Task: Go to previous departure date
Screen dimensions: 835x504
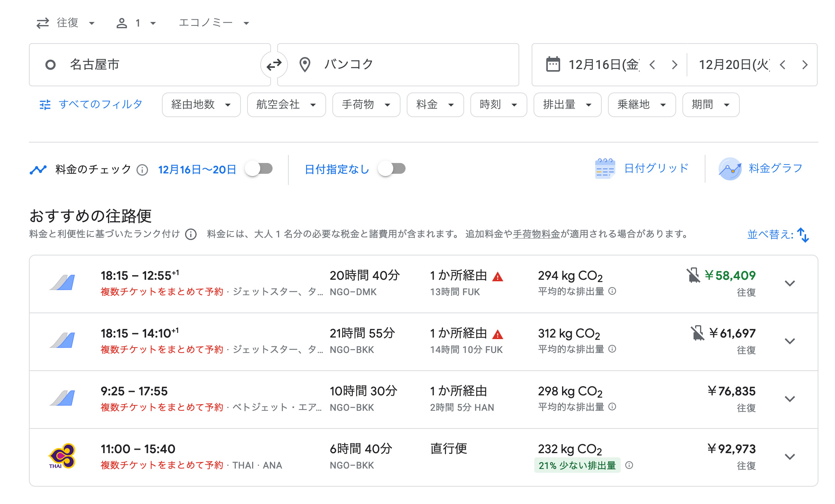Action: pyautogui.click(x=652, y=65)
